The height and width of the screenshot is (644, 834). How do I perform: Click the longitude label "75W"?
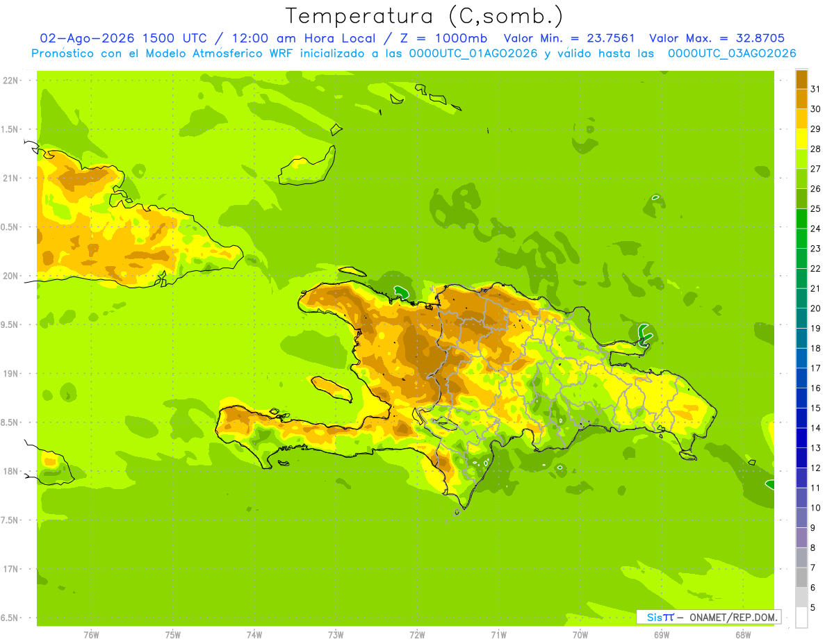click(x=173, y=635)
